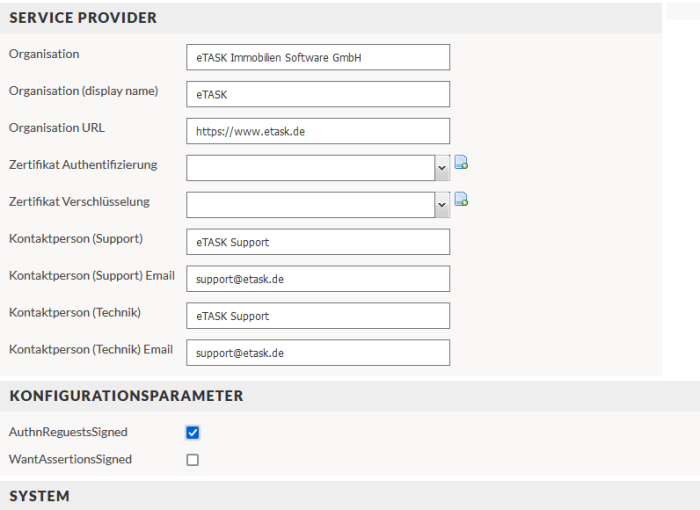Image resolution: width=700 pixels, height=510 pixels.
Task: Click the Organisation URL label
Action: [x=57, y=128]
